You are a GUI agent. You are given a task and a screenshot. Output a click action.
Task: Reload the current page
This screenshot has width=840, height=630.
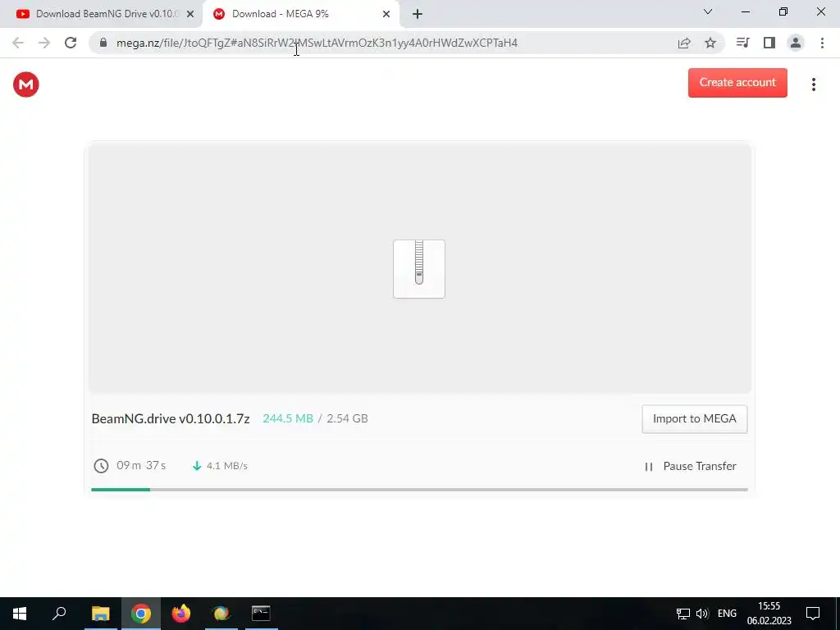click(x=71, y=43)
